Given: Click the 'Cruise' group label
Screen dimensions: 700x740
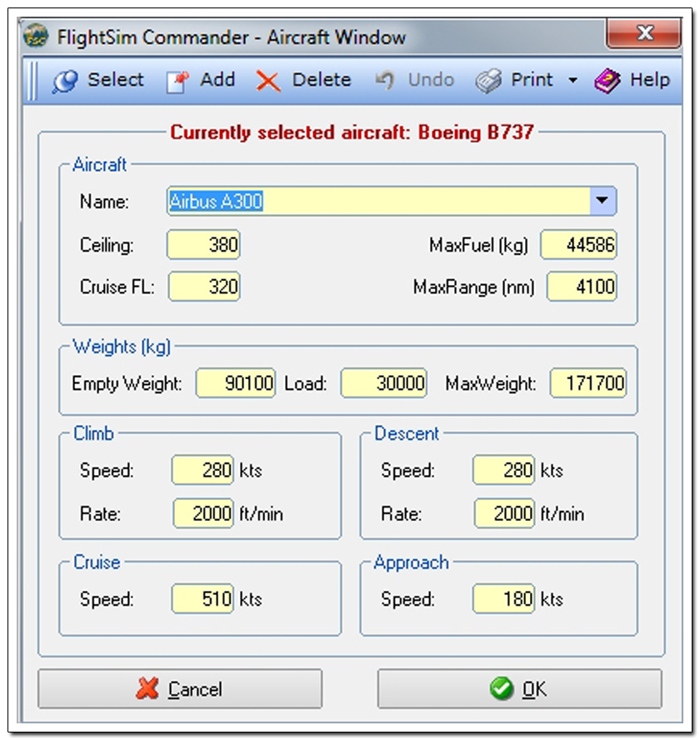Looking at the screenshot, I should (97, 562).
